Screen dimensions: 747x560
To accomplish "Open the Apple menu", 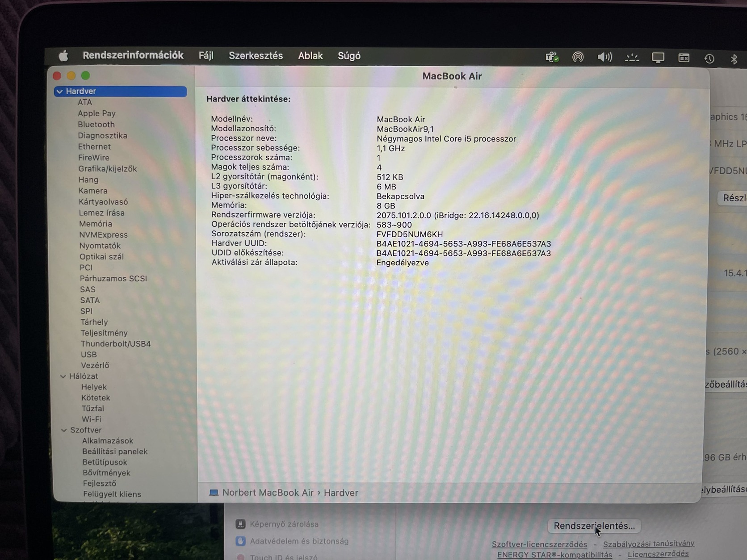I will click(63, 56).
